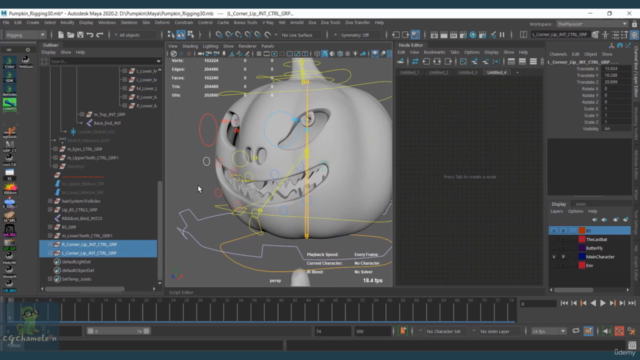Click the Undo arrow icon

pos(90,35)
